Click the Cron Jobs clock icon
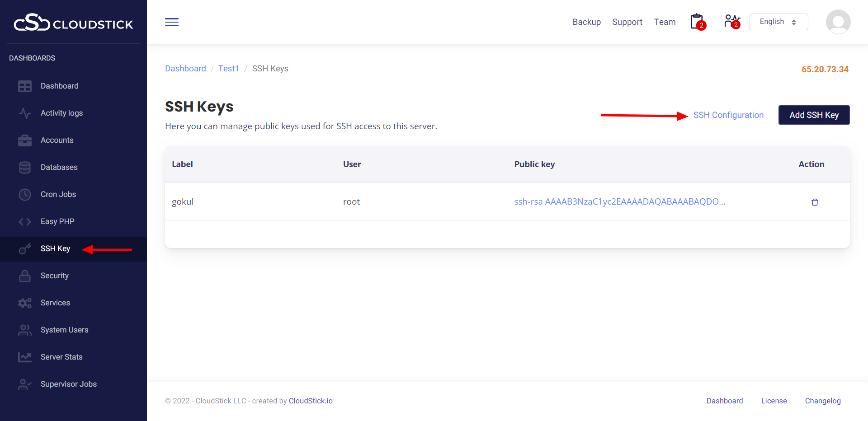The image size is (868, 421). coord(25,195)
